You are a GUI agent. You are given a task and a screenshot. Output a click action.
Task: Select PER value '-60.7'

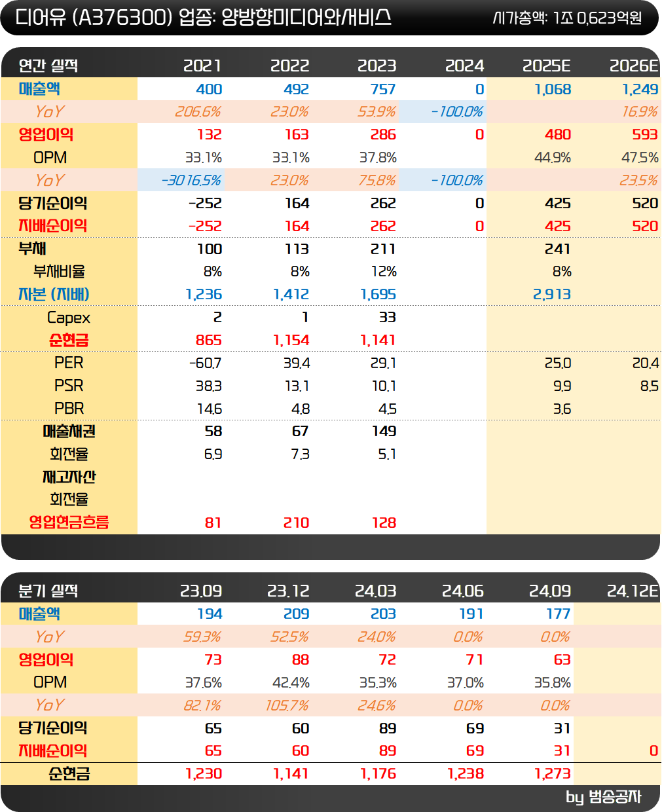(x=205, y=363)
